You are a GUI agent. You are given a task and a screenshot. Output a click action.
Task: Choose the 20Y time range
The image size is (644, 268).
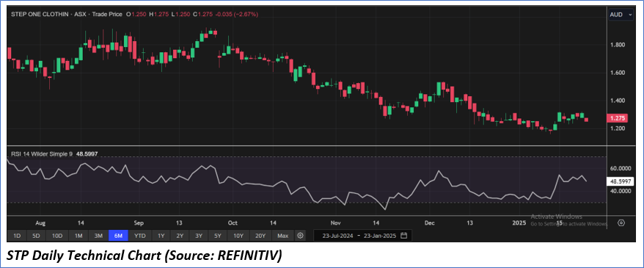click(260, 236)
